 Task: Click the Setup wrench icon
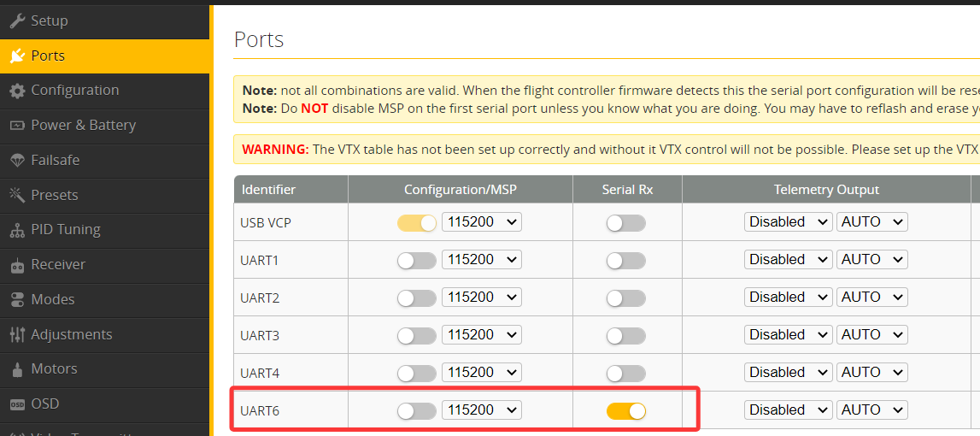click(x=17, y=21)
